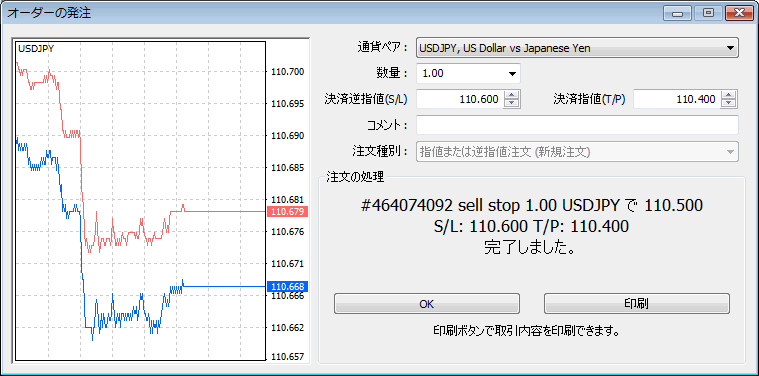Decrease the T/P value with down arrow

pyautogui.click(x=729, y=104)
